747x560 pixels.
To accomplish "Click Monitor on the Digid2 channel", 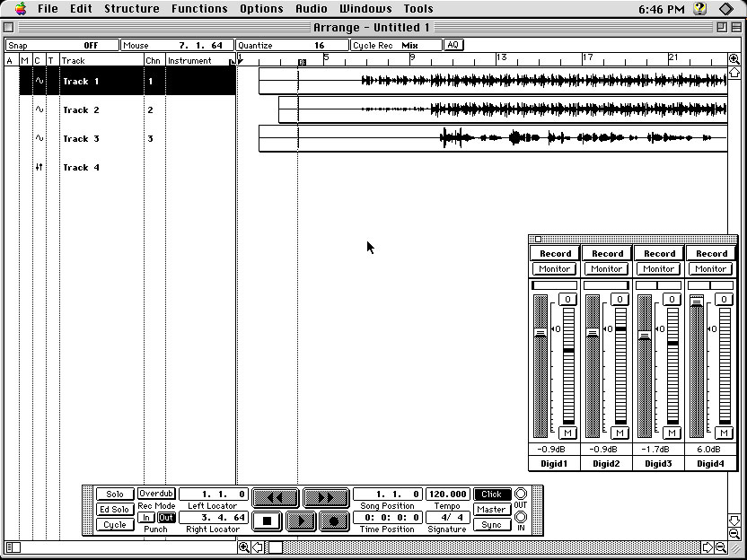I will [x=606, y=269].
